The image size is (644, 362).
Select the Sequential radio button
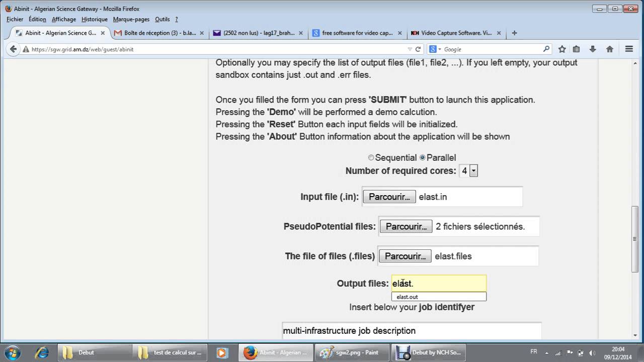point(371,158)
